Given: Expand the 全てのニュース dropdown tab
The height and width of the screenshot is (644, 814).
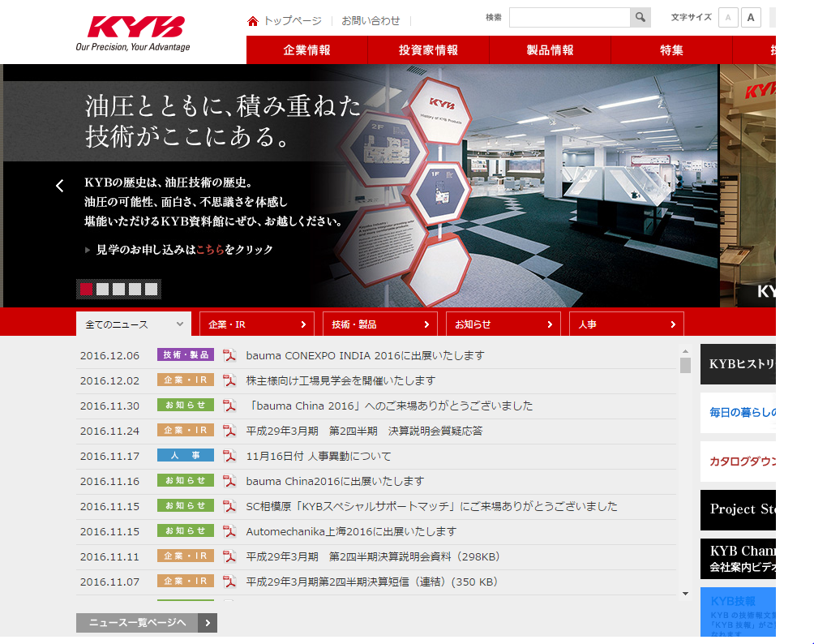Looking at the screenshot, I should (134, 324).
